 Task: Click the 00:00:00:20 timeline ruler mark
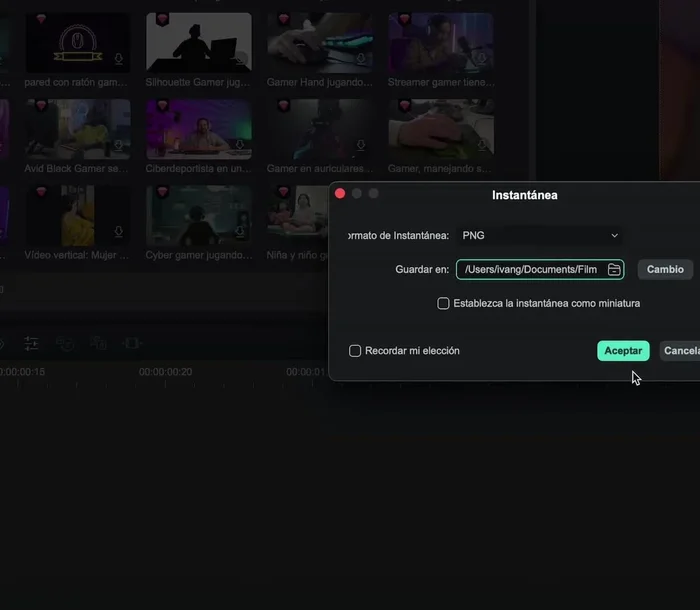point(165,372)
